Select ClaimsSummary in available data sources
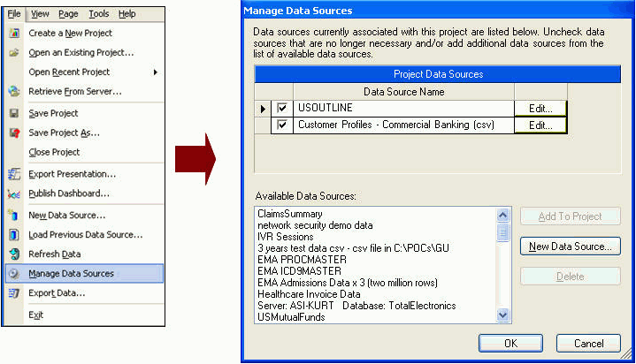The image size is (636, 364). point(289,214)
